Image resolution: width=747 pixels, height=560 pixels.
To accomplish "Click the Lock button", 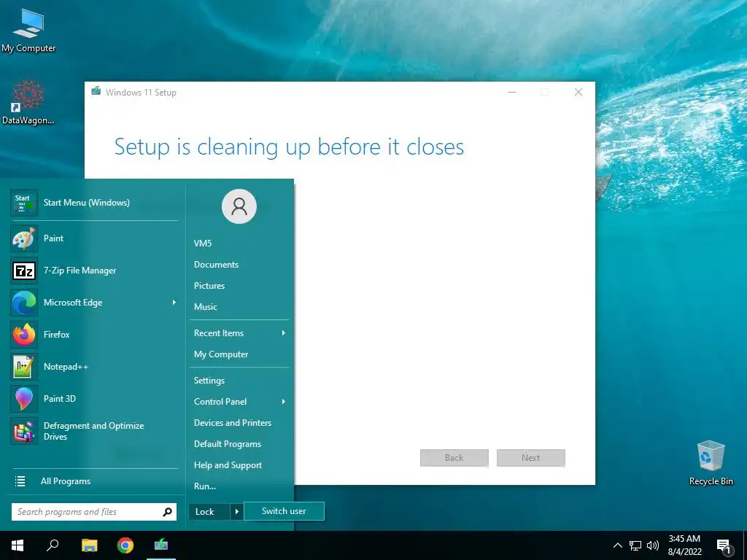I will pos(209,512).
